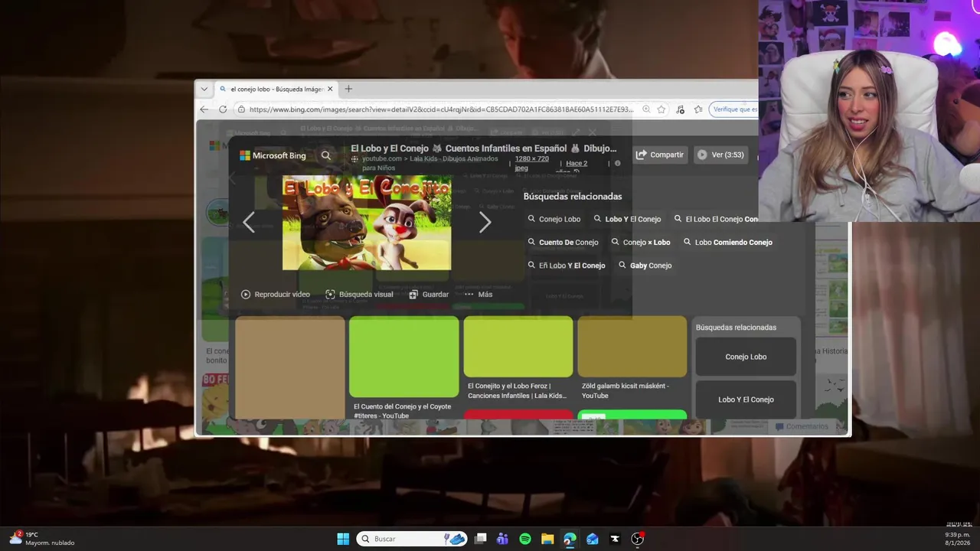
Task: Open 'El Conejito y el Lobo Feroz' tile
Action: pyautogui.click(x=518, y=359)
